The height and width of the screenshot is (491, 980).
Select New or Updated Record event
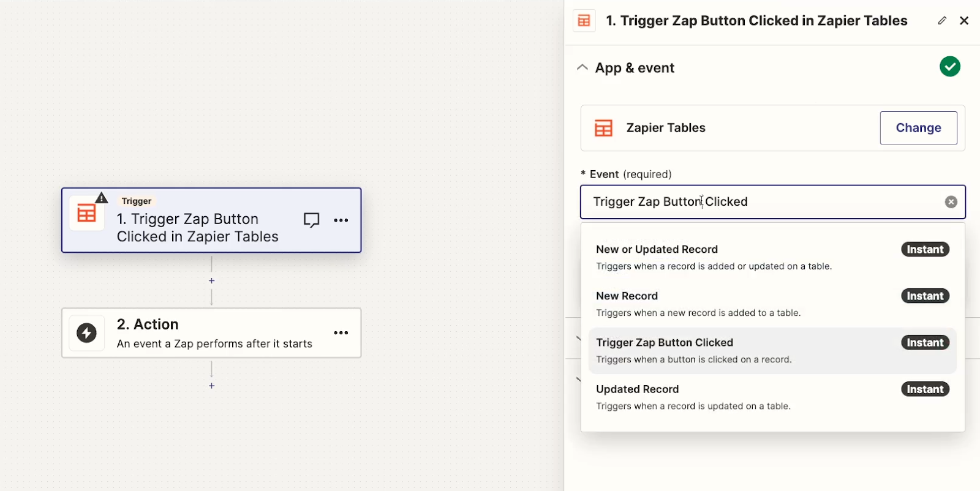click(773, 258)
